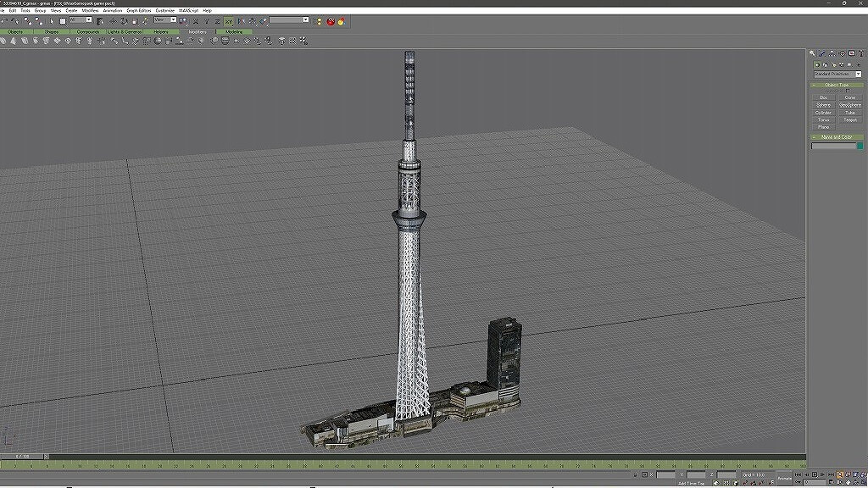The height and width of the screenshot is (488, 868).
Task: Open the MAXScript menu
Action: pos(188,10)
